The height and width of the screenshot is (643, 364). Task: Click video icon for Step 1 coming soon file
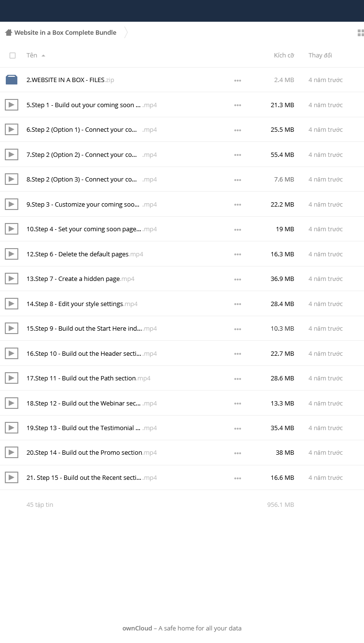pos(12,105)
